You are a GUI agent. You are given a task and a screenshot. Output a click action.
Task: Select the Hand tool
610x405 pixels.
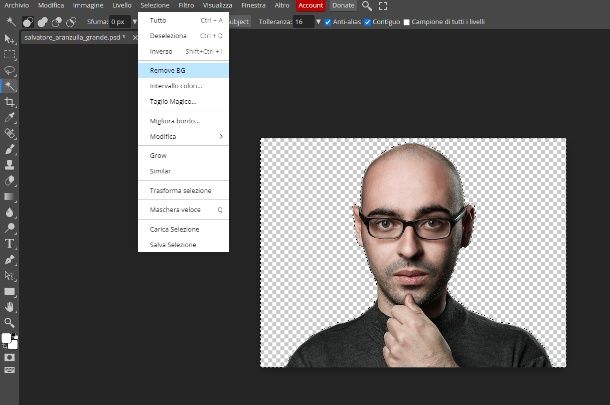10,307
